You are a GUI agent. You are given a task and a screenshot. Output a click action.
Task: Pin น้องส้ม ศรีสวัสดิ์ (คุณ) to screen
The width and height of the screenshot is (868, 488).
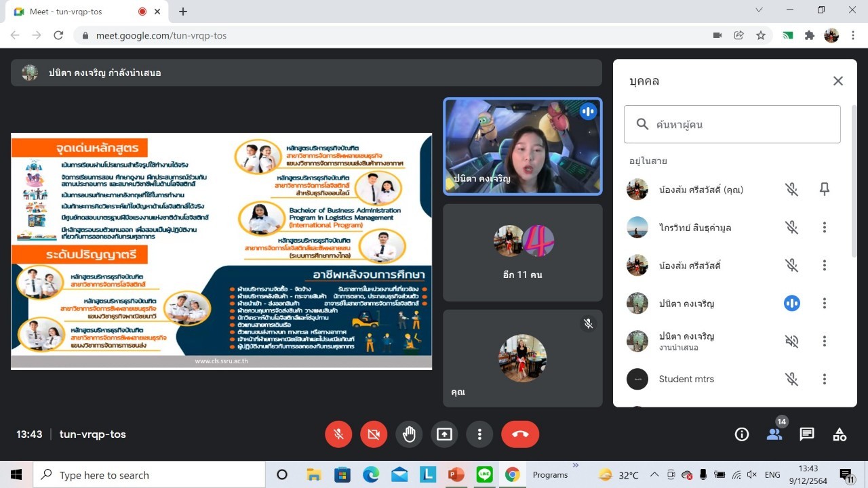pos(825,190)
